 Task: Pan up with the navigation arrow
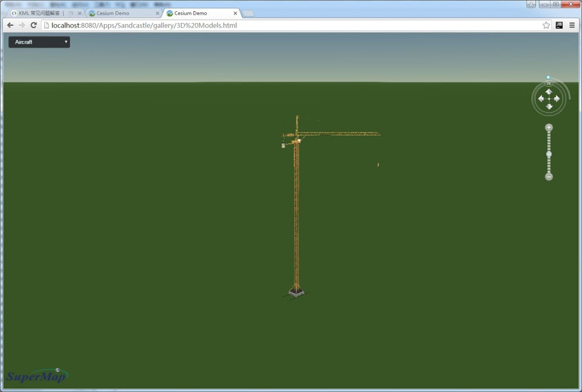(549, 91)
